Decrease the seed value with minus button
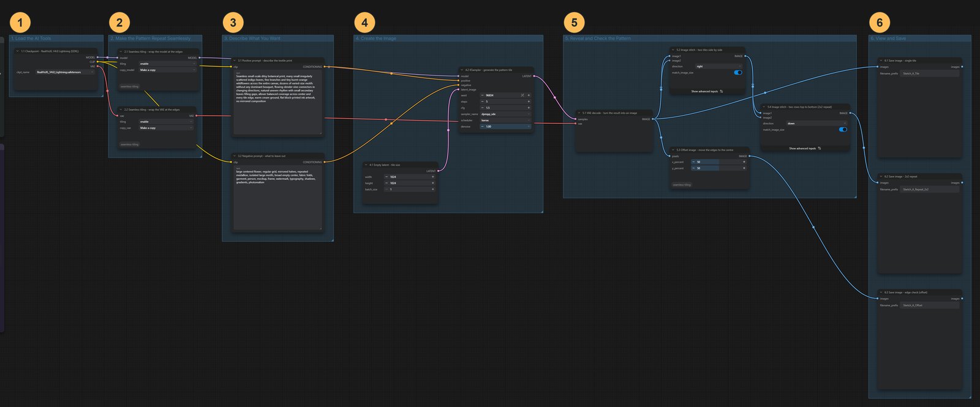Image resolution: width=980 pixels, height=407 pixels. click(x=482, y=95)
